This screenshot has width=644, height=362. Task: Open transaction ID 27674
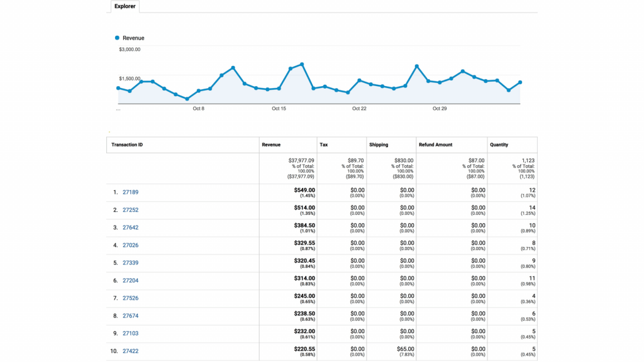click(130, 315)
